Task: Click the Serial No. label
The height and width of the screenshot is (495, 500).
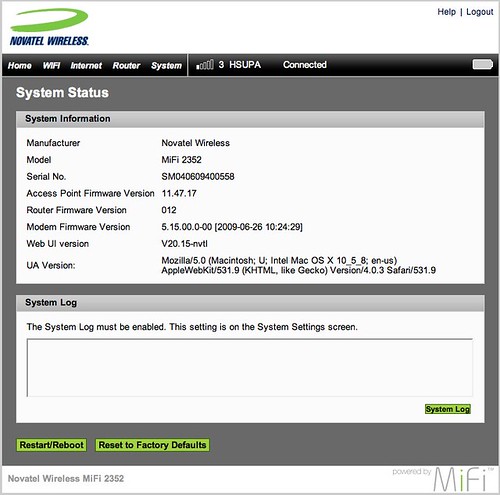Action: (46, 176)
